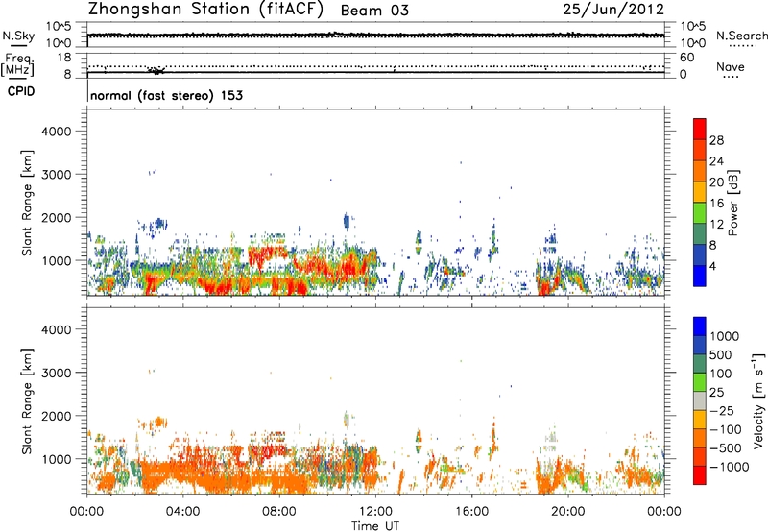Click the power panel 'Slant Range [km]' label
The width and height of the screenshot is (768, 532).
coord(27,203)
